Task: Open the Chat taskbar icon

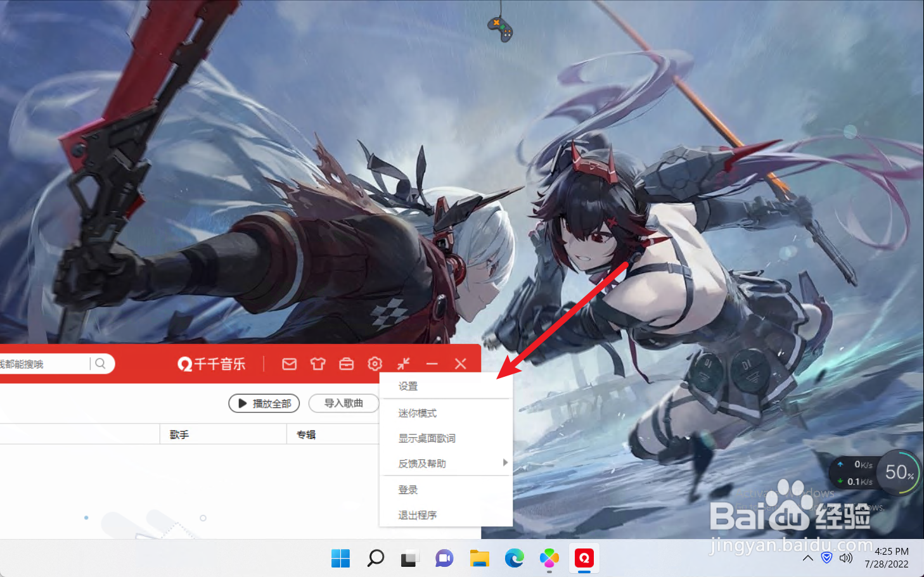Action: click(x=444, y=558)
